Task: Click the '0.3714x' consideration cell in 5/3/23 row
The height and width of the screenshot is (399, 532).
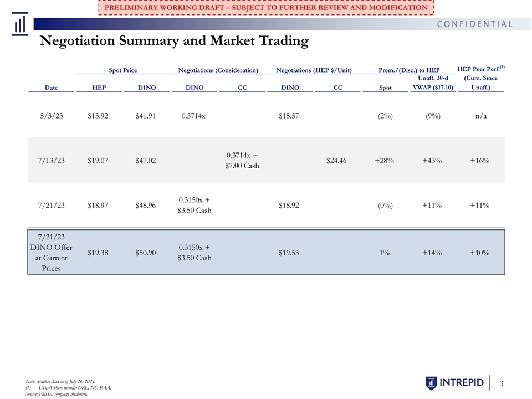Action: click(x=193, y=116)
